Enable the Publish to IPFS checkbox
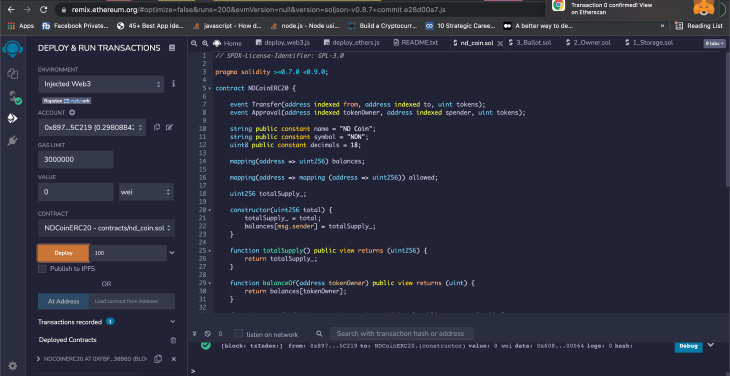The width and height of the screenshot is (730, 376). pyautogui.click(x=42, y=269)
